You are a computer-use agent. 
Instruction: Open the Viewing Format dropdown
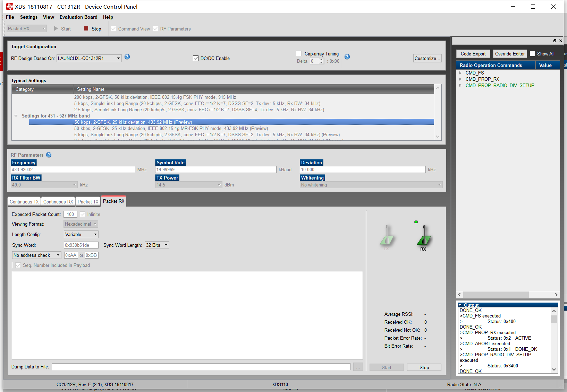click(81, 224)
